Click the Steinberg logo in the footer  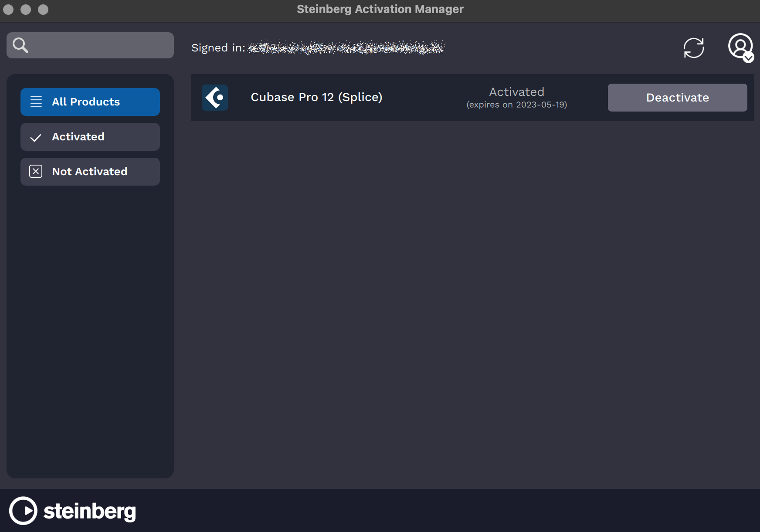pyautogui.click(x=72, y=511)
